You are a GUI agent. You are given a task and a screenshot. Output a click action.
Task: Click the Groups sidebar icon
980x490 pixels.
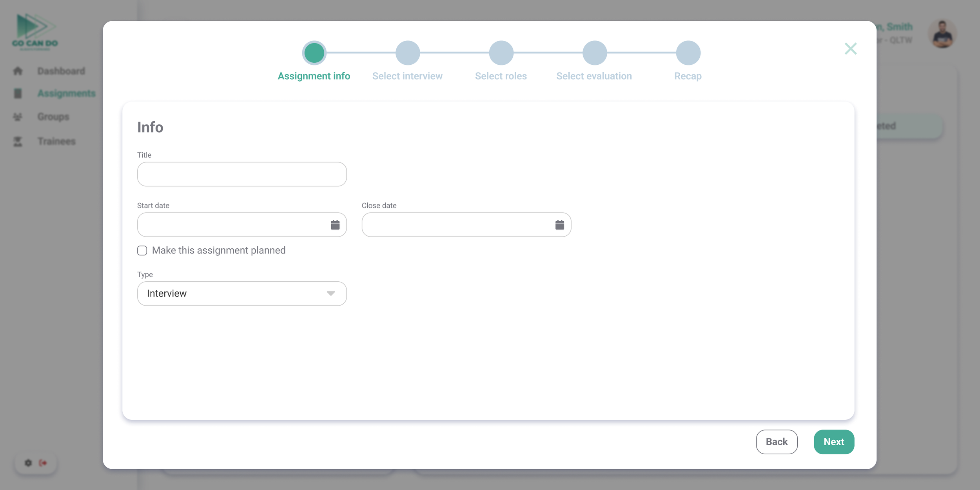[18, 117]
